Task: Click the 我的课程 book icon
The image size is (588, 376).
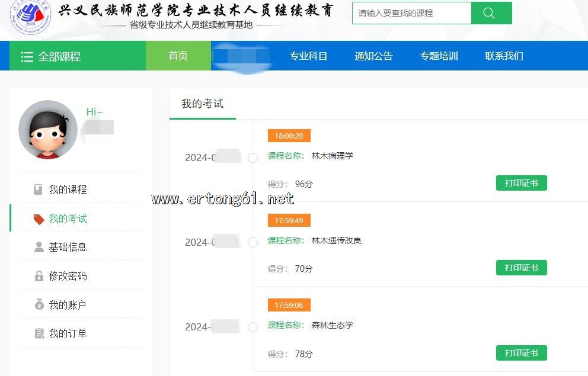Action: coord(38,189)
